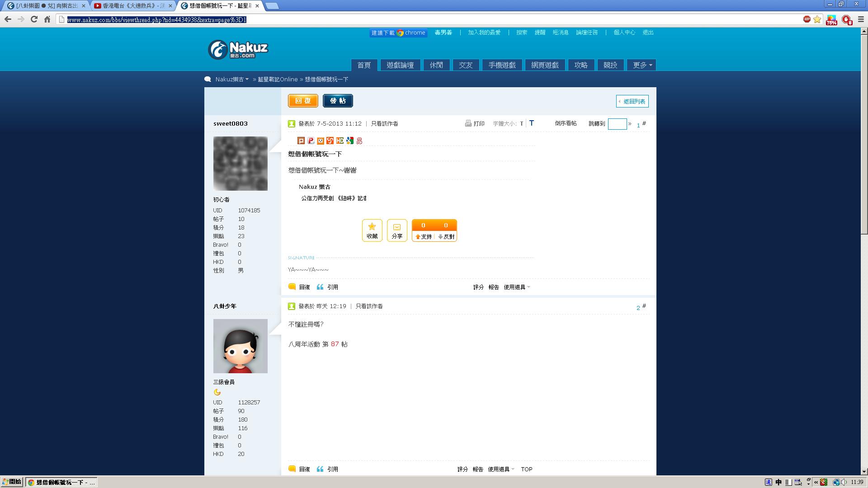Expand the 更多 navigation dropdown

coord(642,65)
